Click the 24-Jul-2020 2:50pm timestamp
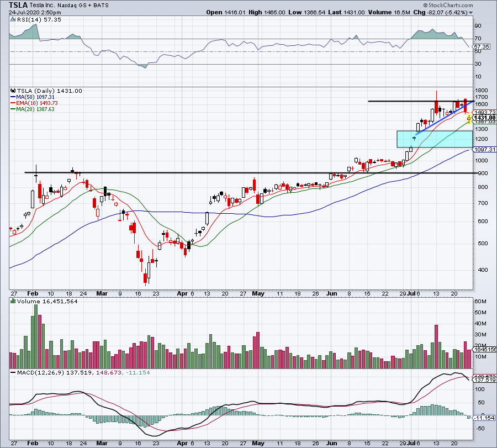 [35, 12]
